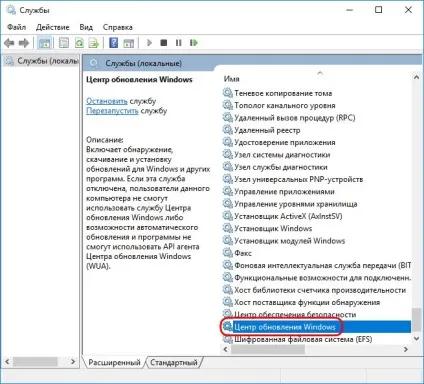Click the services list scroll down arrow
Image resolution: width=424 pixels, height=384 pixels.
(416, 339)
